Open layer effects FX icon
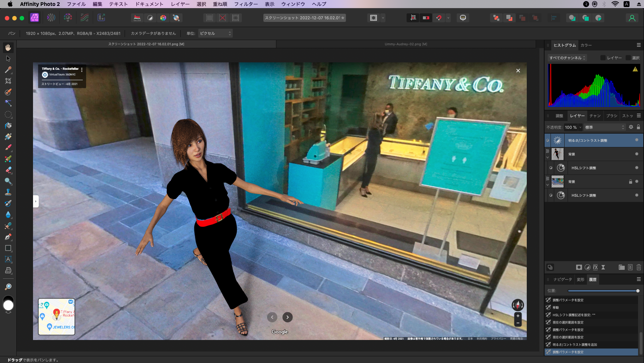The height and width of the screenshot is (363, 644). [595, 267]
